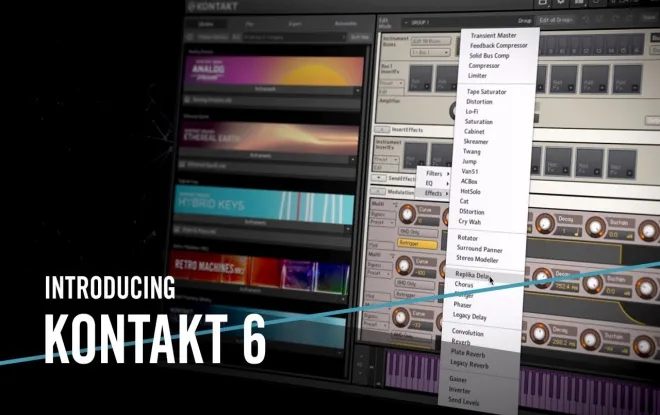Select Convolution from the effects menu

coord(467,333)
